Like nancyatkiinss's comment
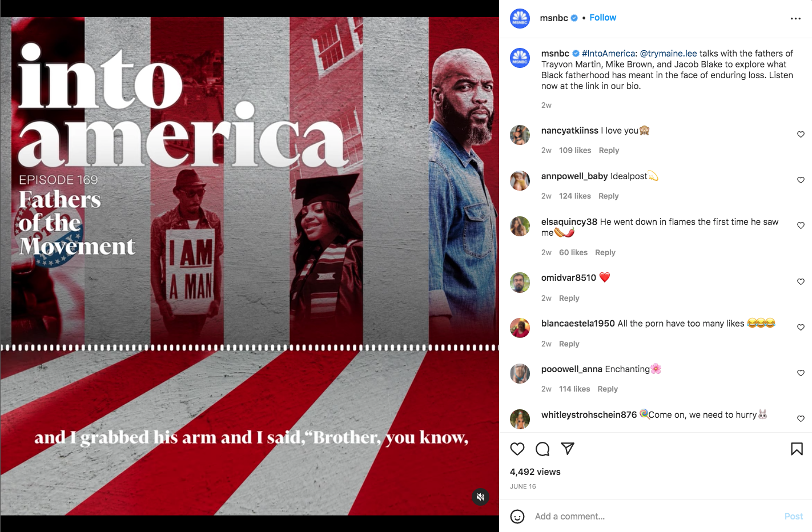Screen dimensions: 812x532 coord(801,135)
